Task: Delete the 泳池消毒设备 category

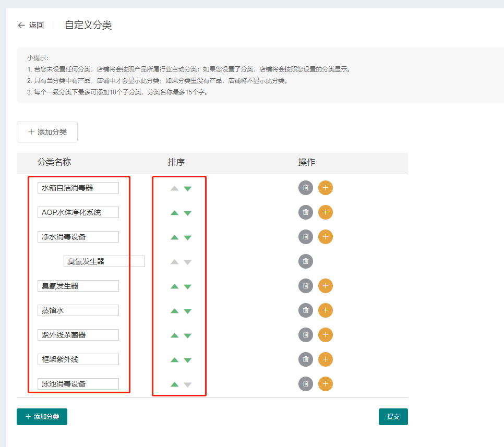Action: pyautogui.click(x=306, y=384)
